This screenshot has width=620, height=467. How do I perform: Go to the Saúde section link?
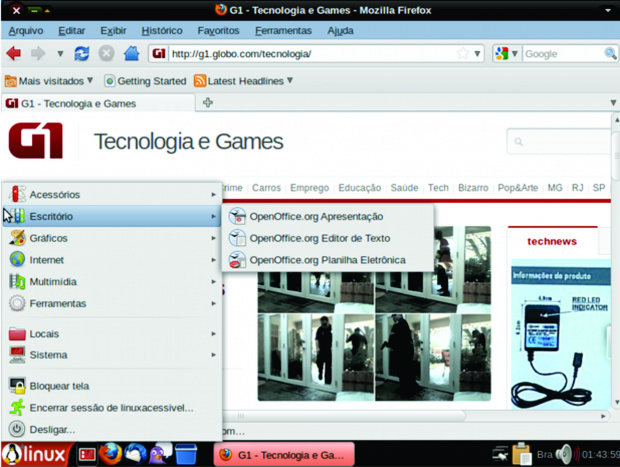point(404,188)
